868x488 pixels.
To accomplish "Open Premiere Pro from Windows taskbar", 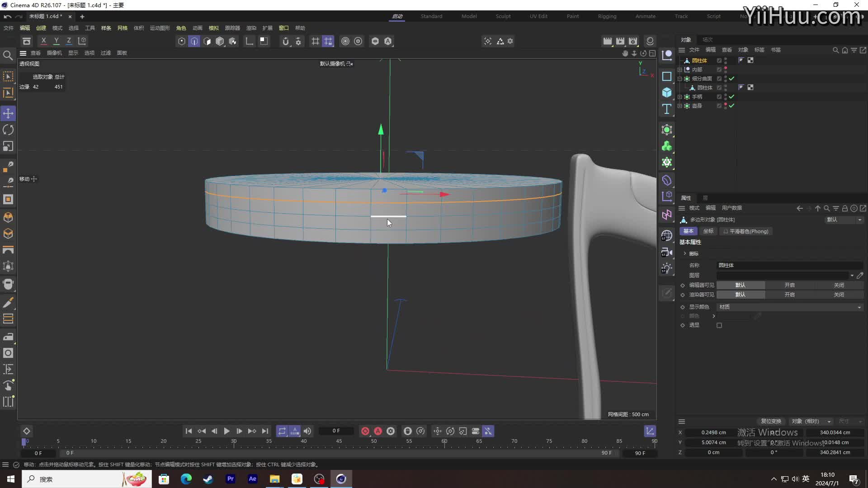I will click(231, 479).
